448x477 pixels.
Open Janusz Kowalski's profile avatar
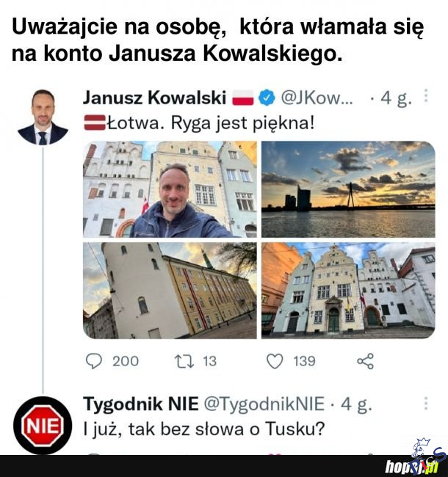pyautogui.click(x=43, y=117)
